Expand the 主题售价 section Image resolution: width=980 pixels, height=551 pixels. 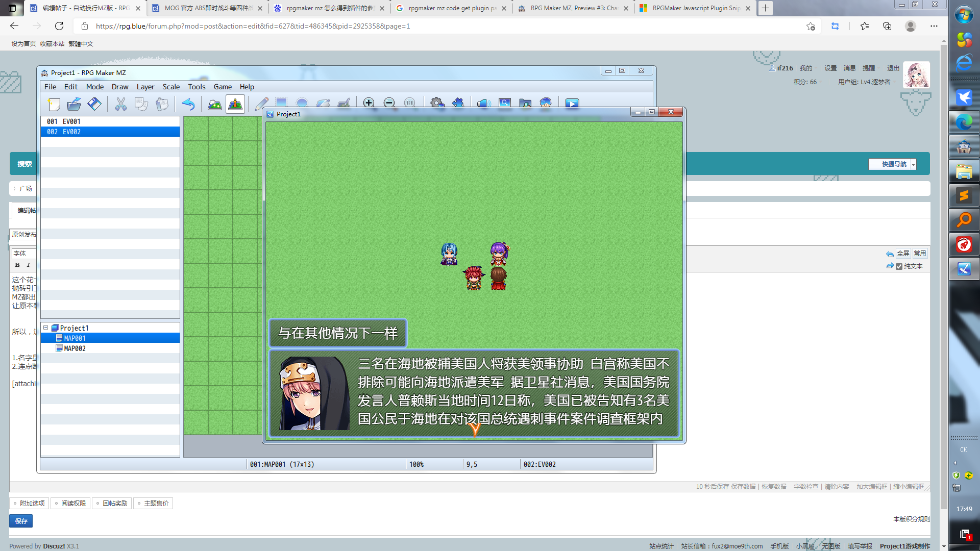coord(153,503)
